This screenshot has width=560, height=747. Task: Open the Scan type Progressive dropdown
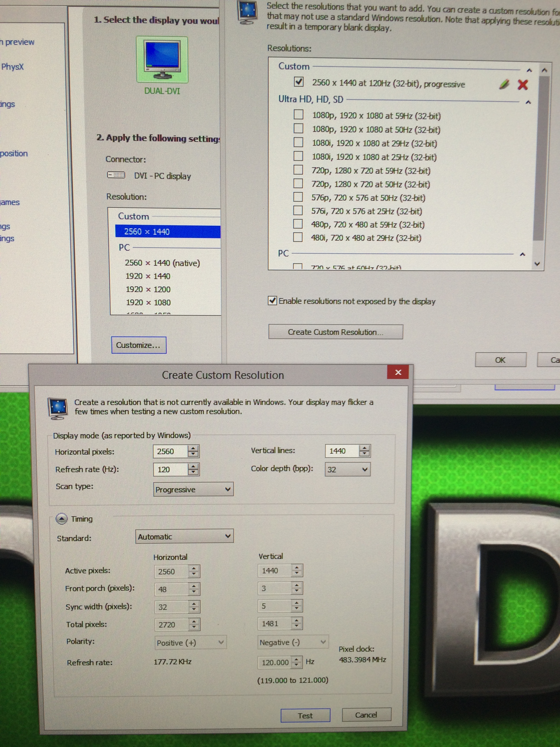[x=193, y=489]
